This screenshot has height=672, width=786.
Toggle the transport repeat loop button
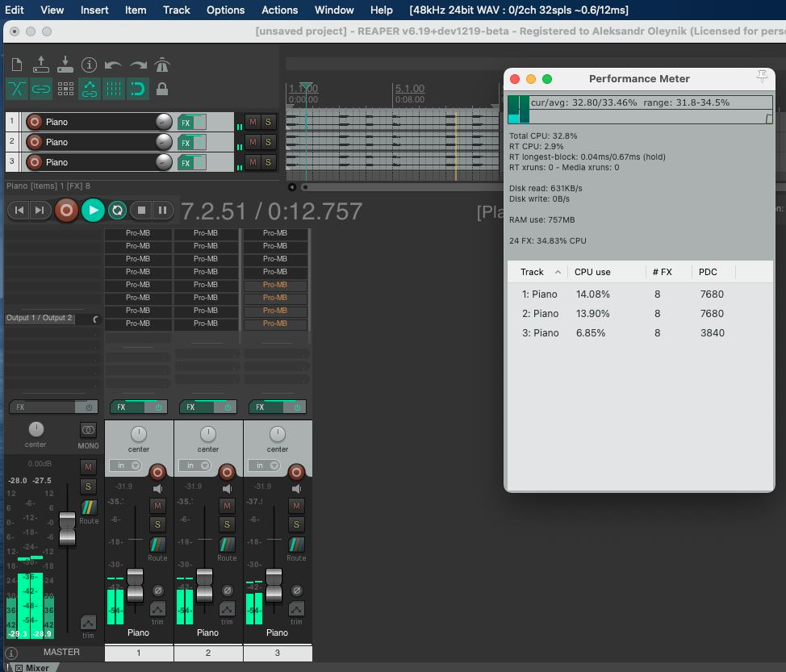[x=117, y=211]
